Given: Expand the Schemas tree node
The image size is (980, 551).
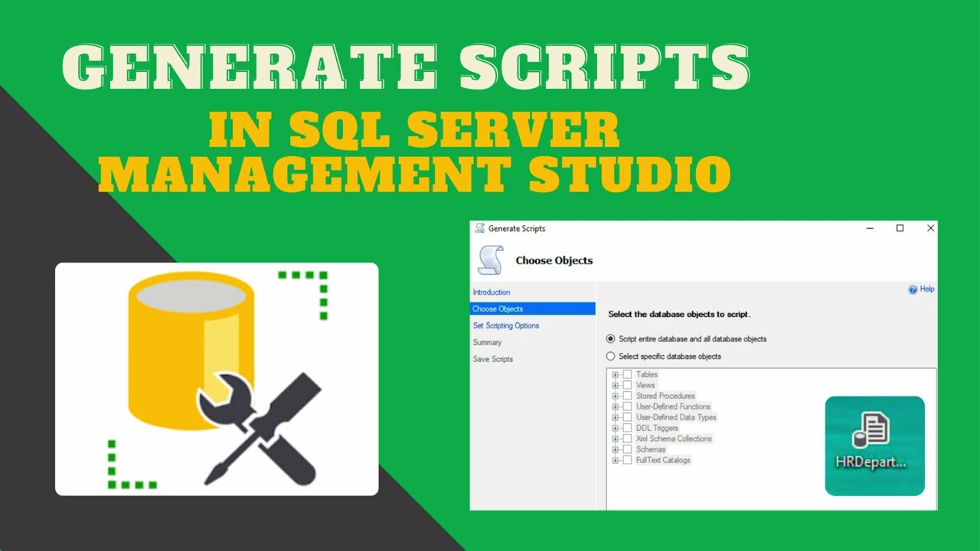Looking at the screenshot, I should tap(616, 450).
